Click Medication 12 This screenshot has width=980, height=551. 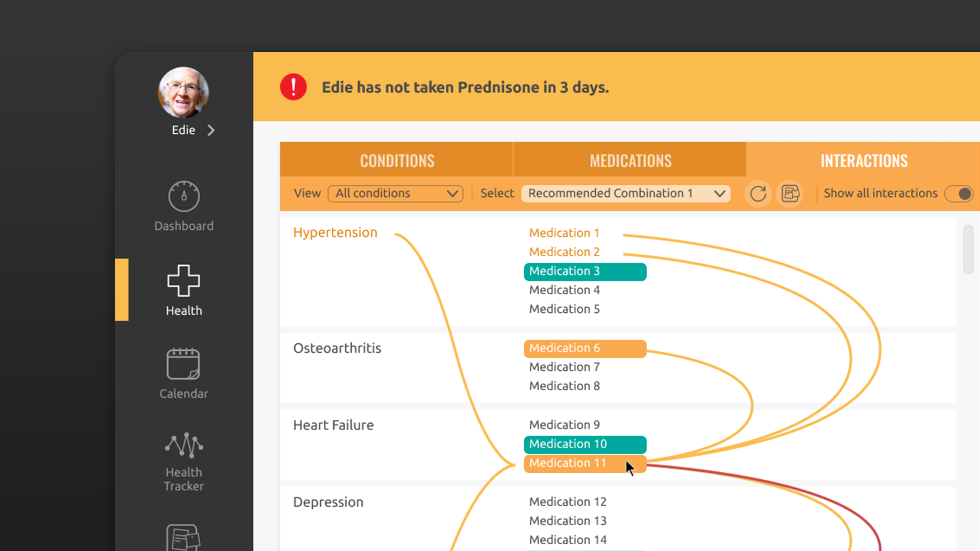[x=568, y=502]
